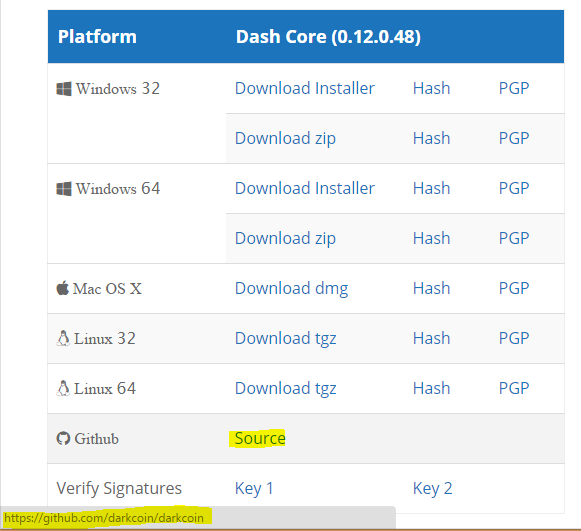
Task: Download dmg for Mac OS X
Action: [x=292, y=289]
